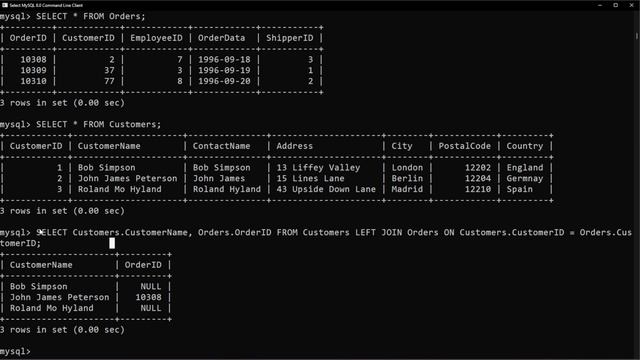Click postal code 12202
The width and height of the screenshot is (640, 360).
coord(478,168)
